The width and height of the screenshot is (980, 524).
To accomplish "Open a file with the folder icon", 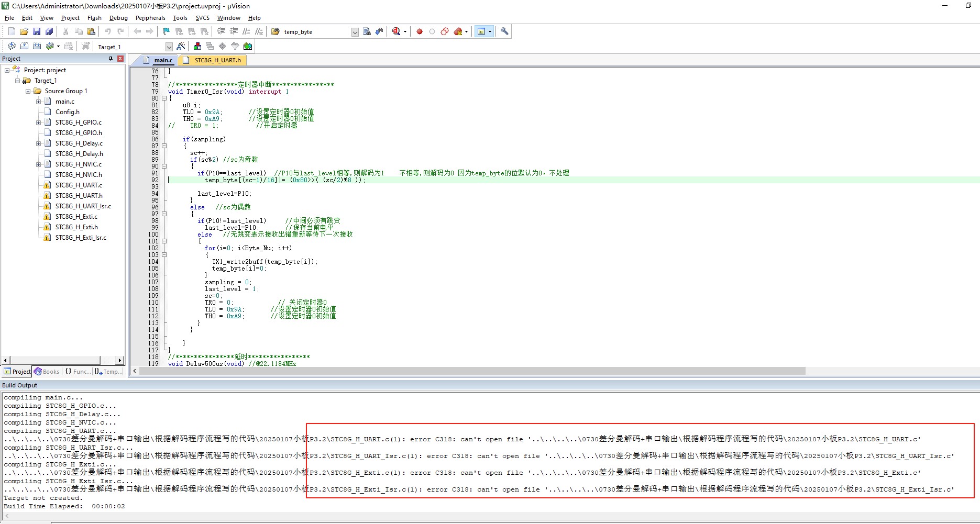I will click(24, 31).
